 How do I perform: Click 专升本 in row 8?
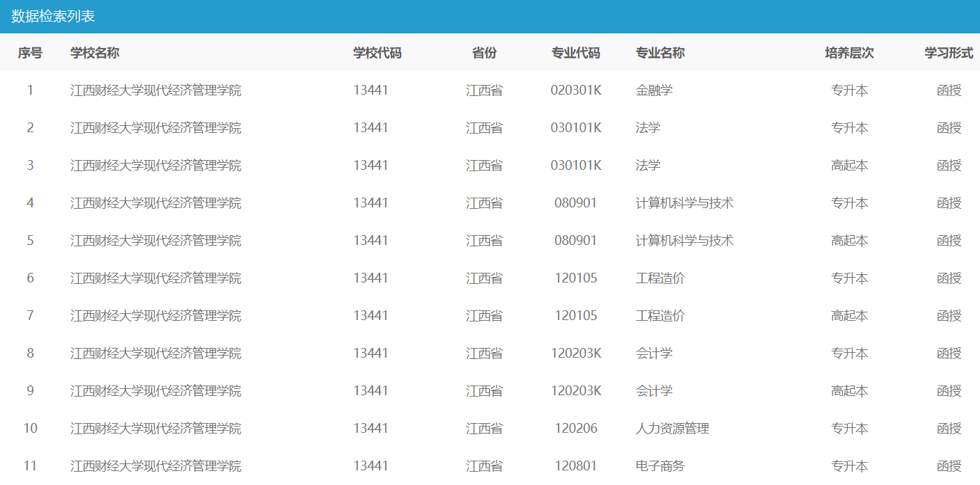(850, 353)
